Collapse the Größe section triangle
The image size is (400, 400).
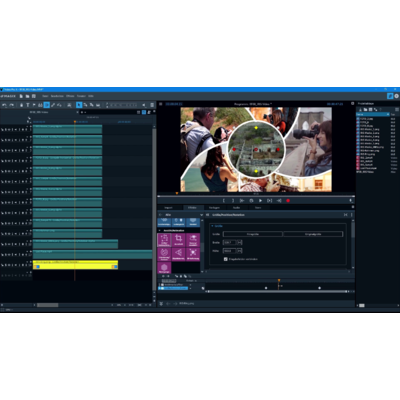point(212,226)
